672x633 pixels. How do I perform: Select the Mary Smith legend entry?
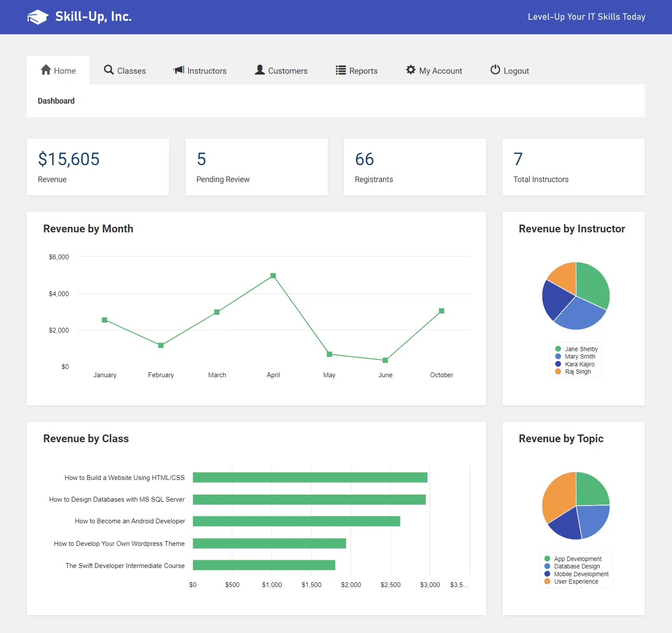point(580,356)
